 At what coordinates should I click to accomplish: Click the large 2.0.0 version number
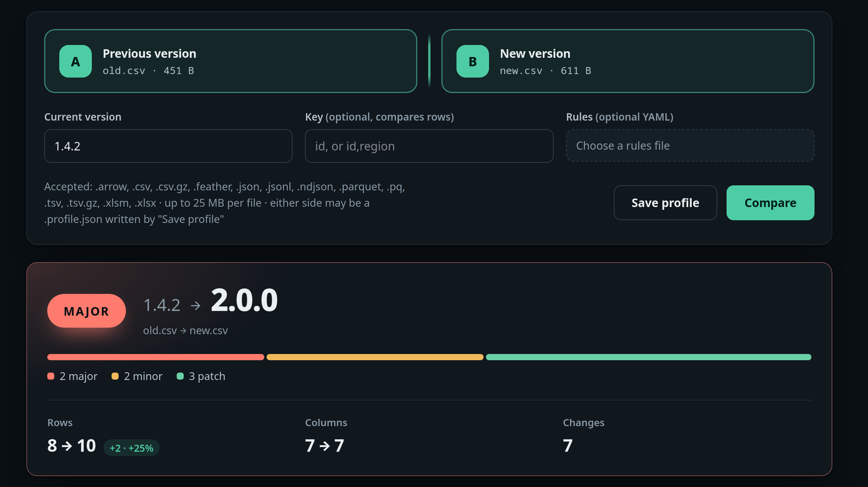point(244,300)
